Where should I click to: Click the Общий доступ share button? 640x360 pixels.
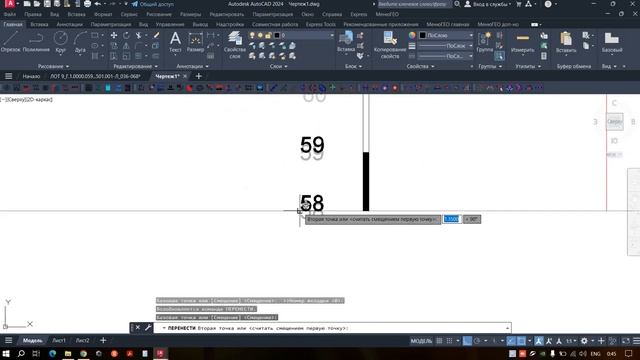(153, 4)
